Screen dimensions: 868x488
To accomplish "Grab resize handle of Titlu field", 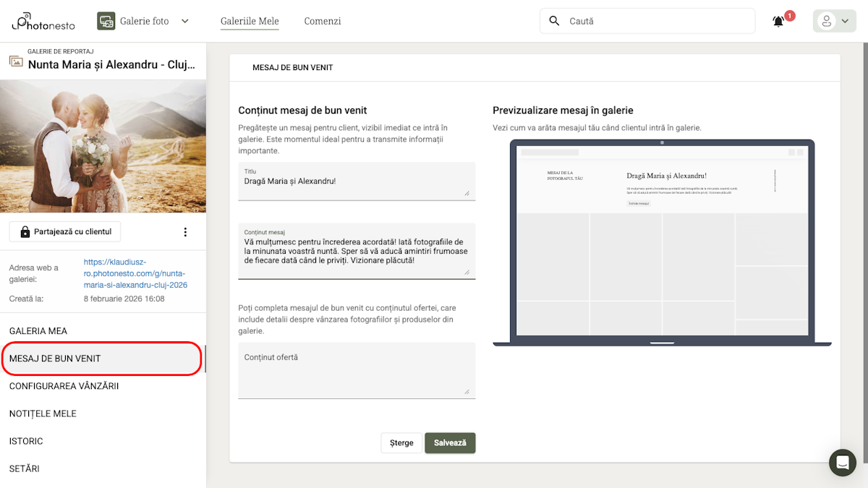I will point(467,193).
